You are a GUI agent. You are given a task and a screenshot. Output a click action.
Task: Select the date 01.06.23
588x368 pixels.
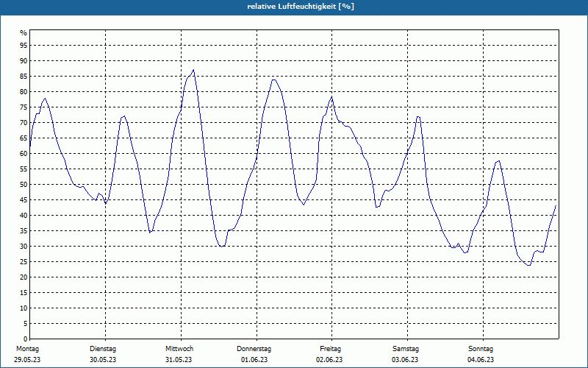254,360
